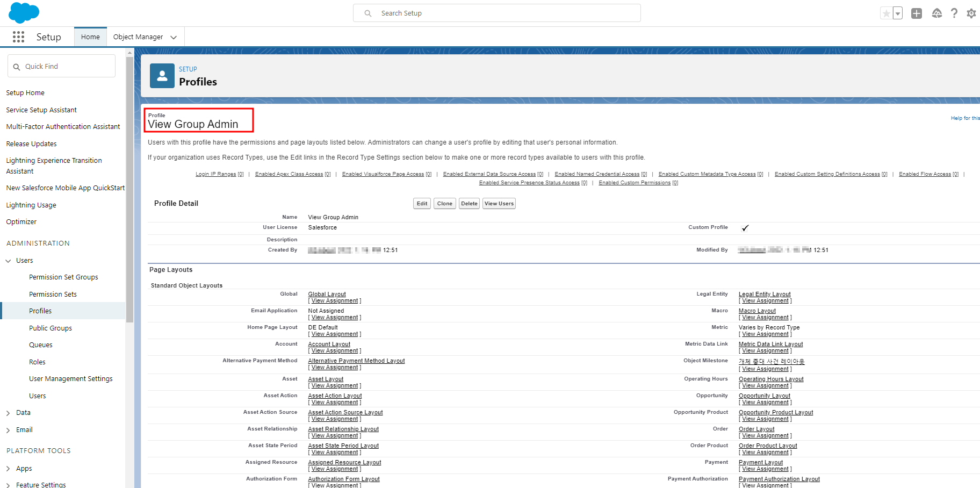Click the Delete profile button
Screen dimensions: 980x488
coord(469,204)
